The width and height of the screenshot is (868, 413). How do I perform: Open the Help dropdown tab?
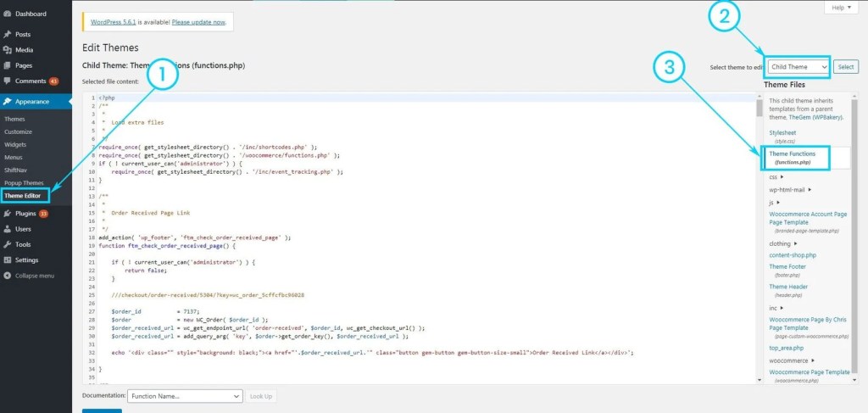click(x=842, y=8)
